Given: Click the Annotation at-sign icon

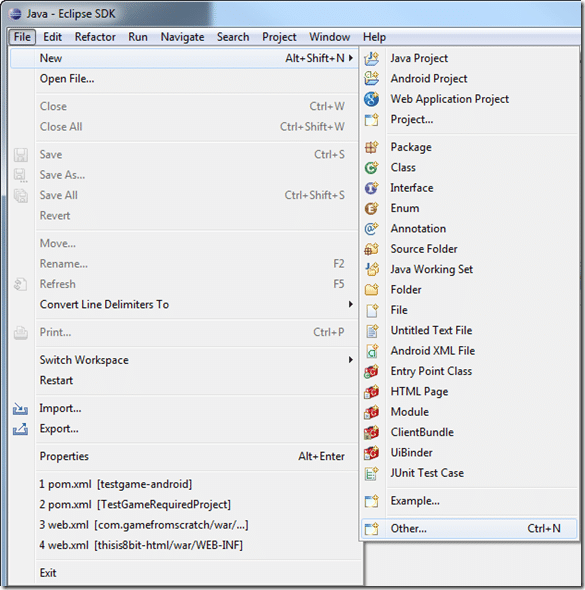Looking at the screenshot, I should coord(371,228).
